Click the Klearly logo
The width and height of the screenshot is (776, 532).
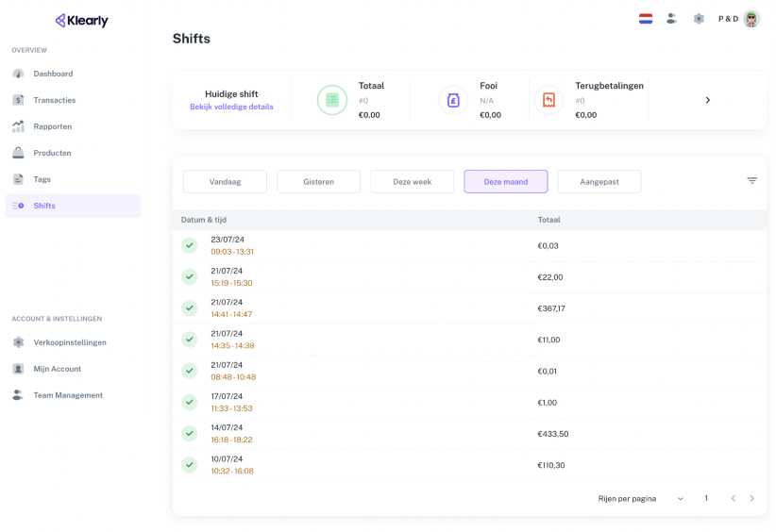point(81,21)
